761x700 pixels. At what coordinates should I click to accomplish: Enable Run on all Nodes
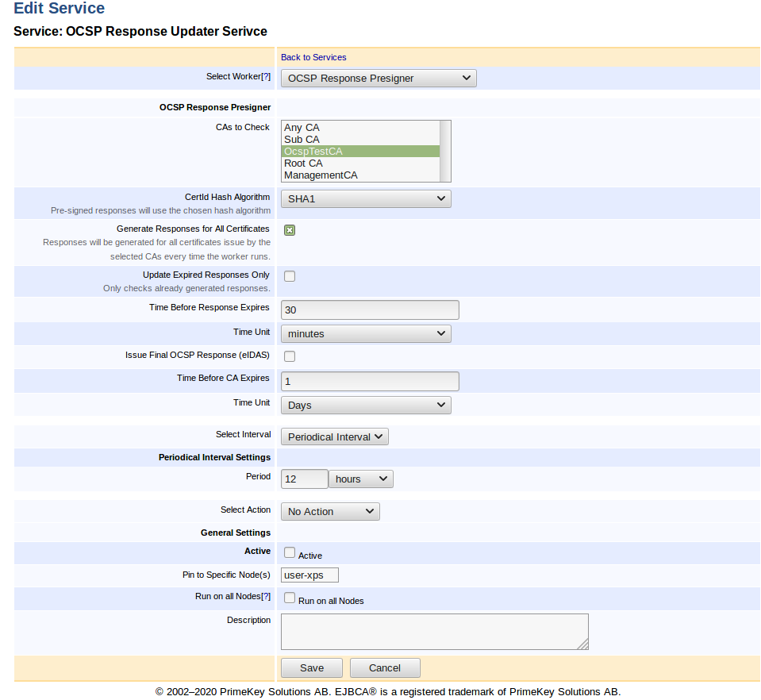[289, 597]
